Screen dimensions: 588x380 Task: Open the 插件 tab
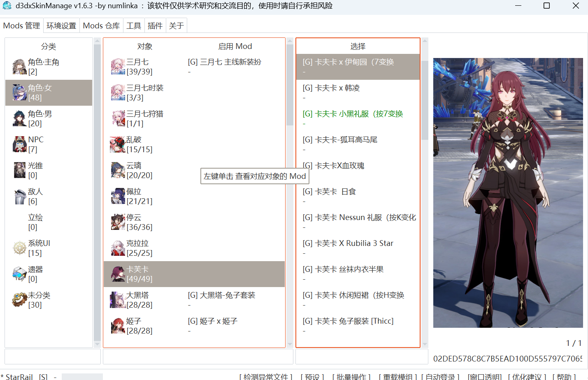[155, 25]
